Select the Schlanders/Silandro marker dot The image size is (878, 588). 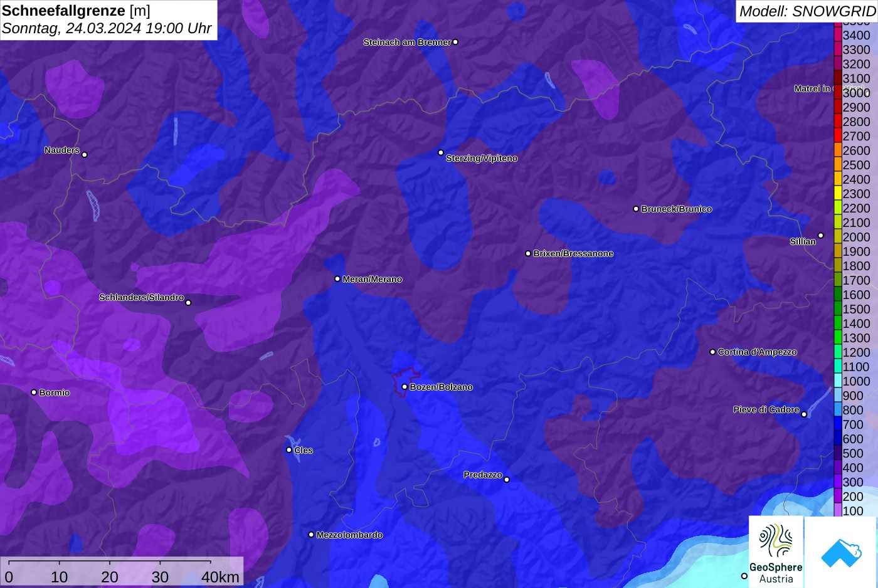click(188, 303)
